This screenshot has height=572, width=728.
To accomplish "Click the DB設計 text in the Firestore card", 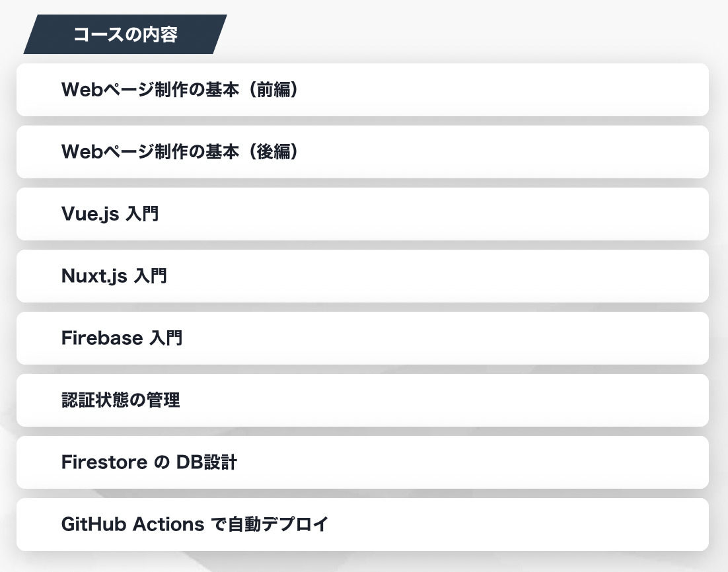I will click(207, 462).
